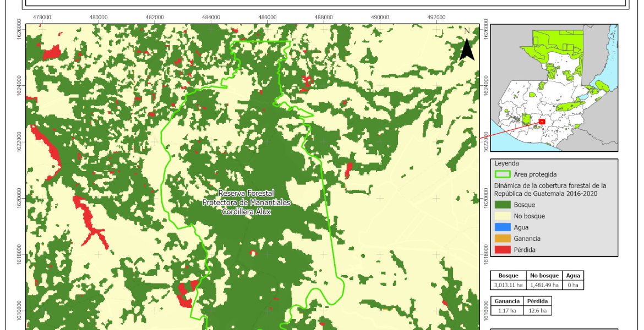Click the 478000 easting label on top axis
This screenshot has width=644, height=330.
[x=42, y=17]
